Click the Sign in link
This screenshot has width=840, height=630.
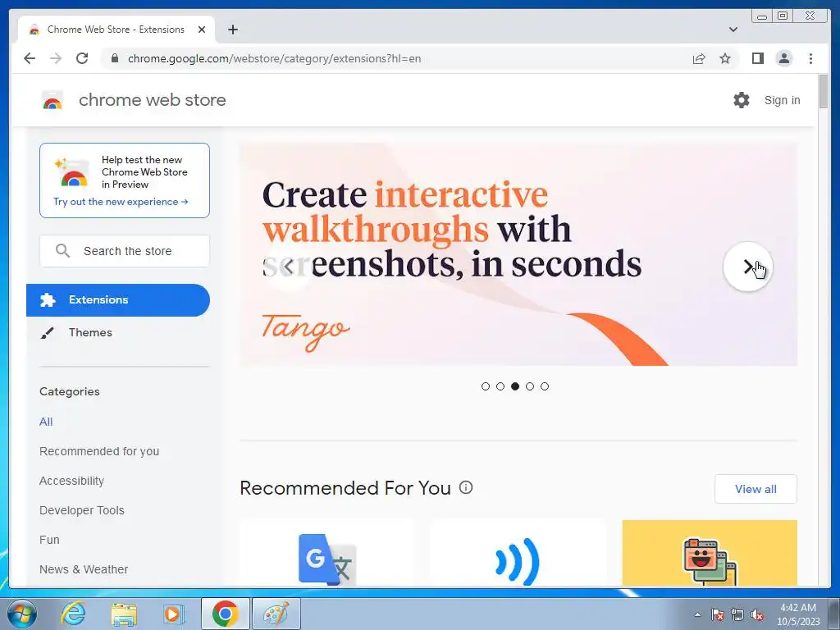click(782, 100)
